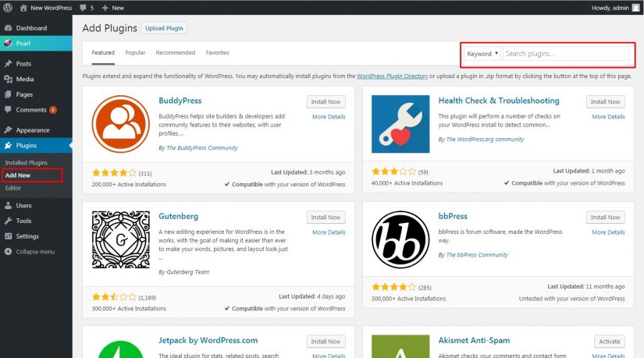Switch to the Favorites tab

click(x=217, y=52)
